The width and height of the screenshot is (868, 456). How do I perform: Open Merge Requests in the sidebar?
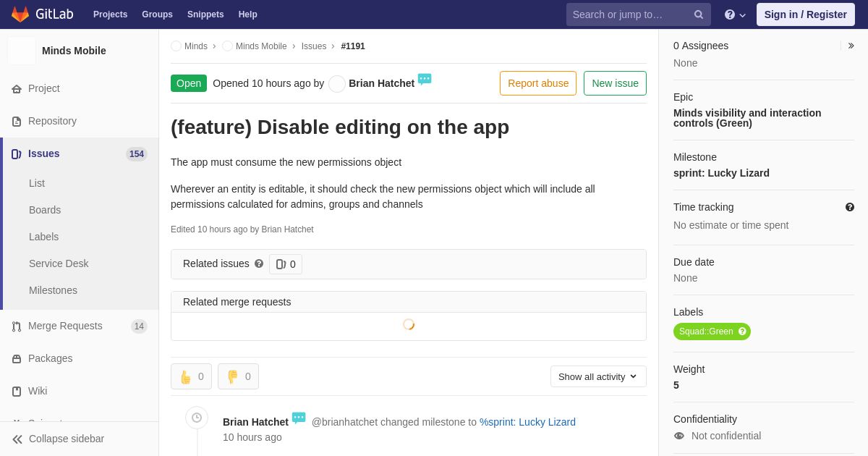pyautogui.click(x=65, y=326)
